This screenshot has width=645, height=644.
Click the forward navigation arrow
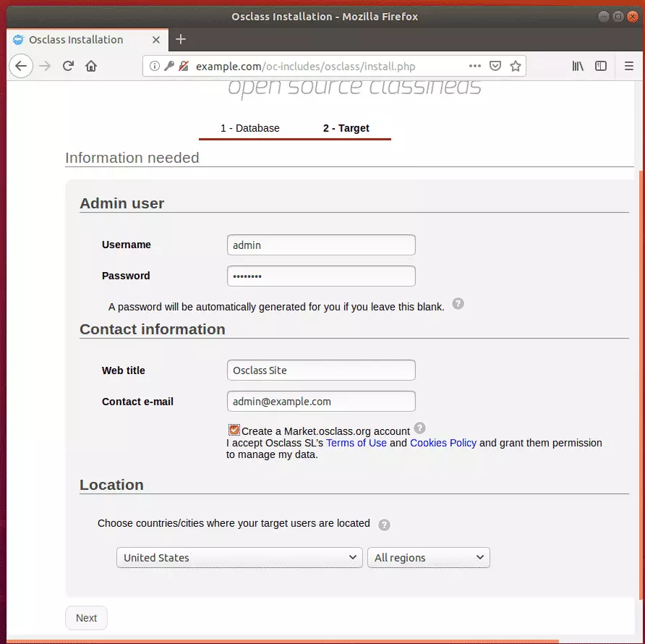[x=45, y=66]
